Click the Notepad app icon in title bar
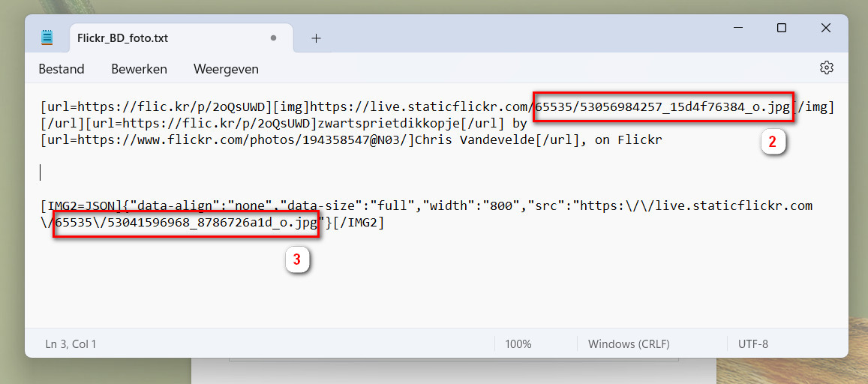Viewport: 868px width, 384px height. tap(47, 37)
